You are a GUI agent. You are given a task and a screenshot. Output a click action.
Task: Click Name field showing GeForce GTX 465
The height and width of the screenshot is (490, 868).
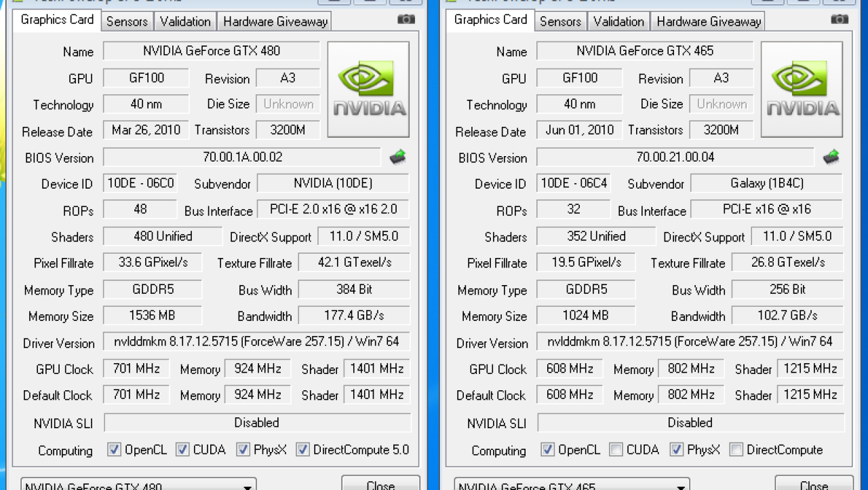pyautogui.click(x=645, y=51)
